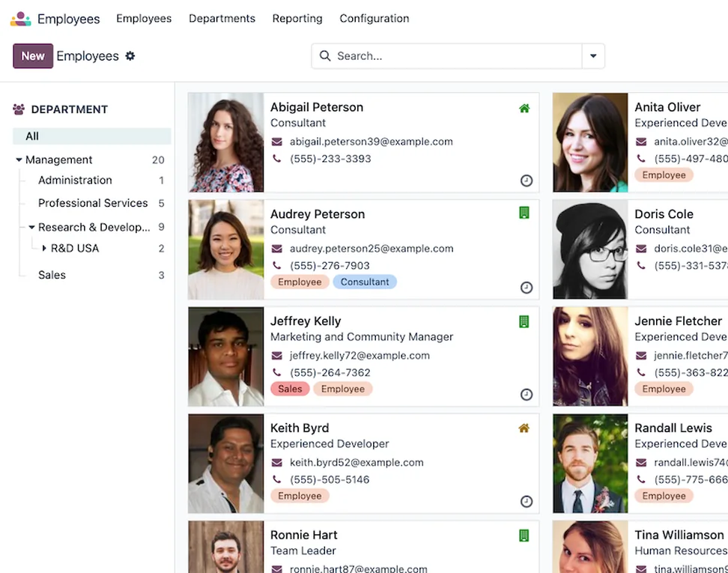728x573 pixels.
Task: Click the Consultant tag on Audrey Peterson
Action: click(x=365, y=282)
